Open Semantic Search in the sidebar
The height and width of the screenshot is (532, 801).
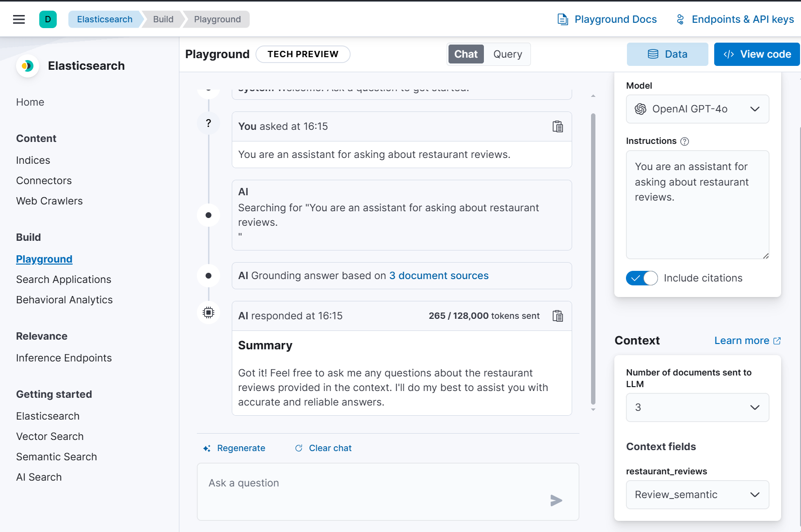pos(56,457)
